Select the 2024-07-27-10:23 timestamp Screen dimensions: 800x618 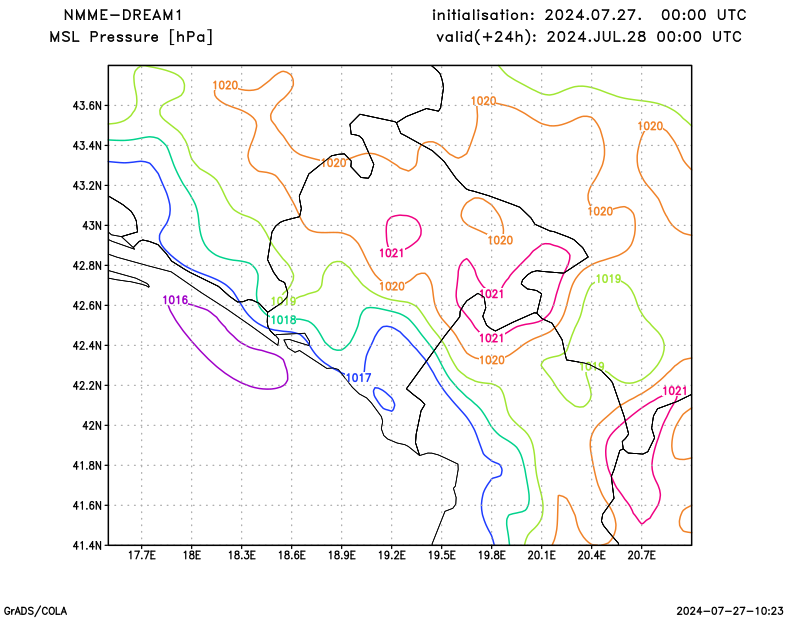730,611
